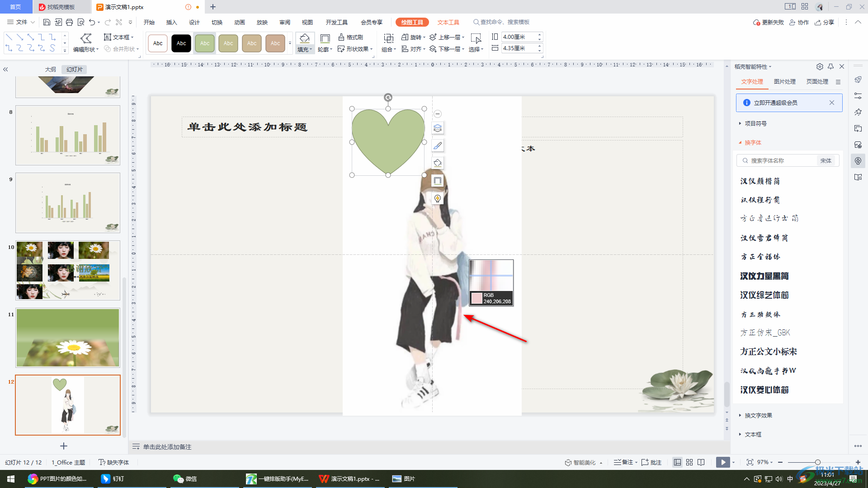Open Print Preview from quick toolbar
The image size is (868, 488).
[81, 22]
